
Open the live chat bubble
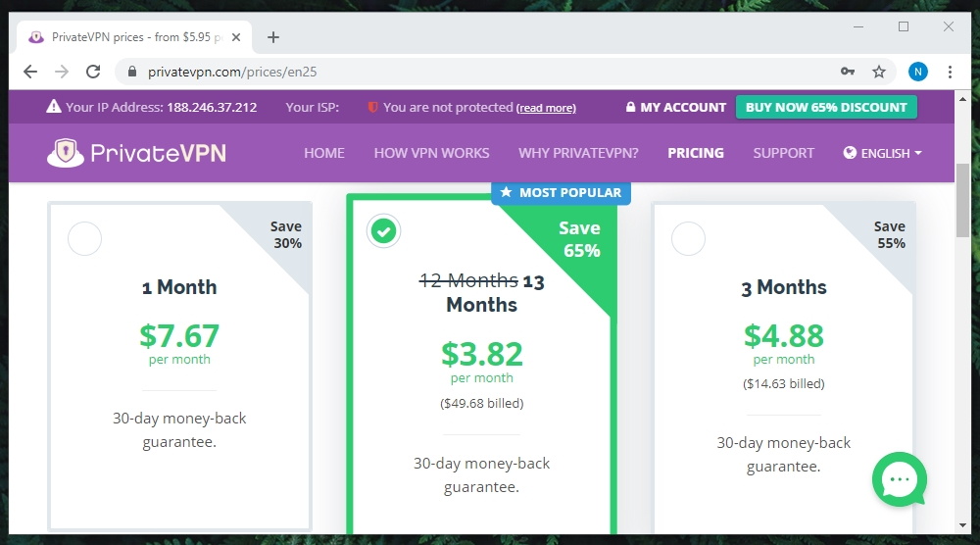(900, 479)
